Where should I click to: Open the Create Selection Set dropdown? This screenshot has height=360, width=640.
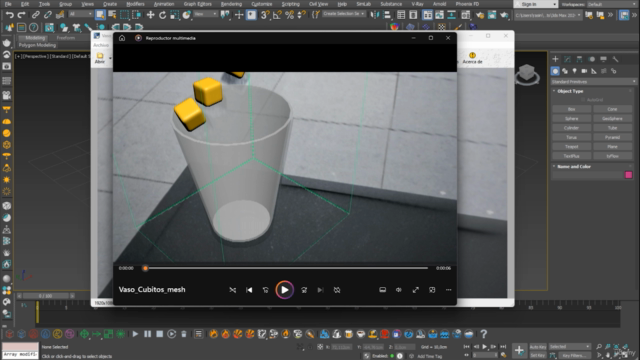click(x=344, y=14)
